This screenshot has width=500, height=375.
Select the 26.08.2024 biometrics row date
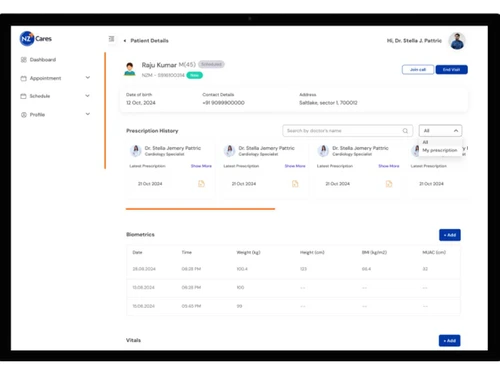click(x=144, y=269)
